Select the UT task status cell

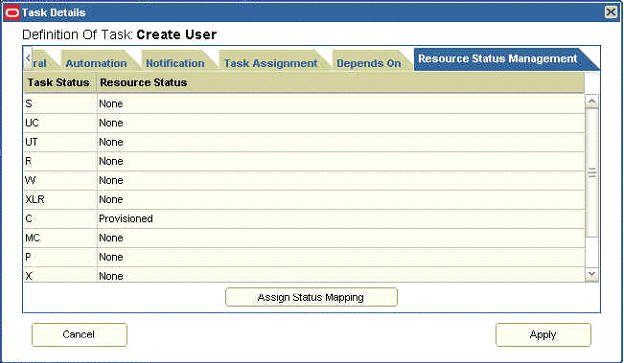pos(60,142)
